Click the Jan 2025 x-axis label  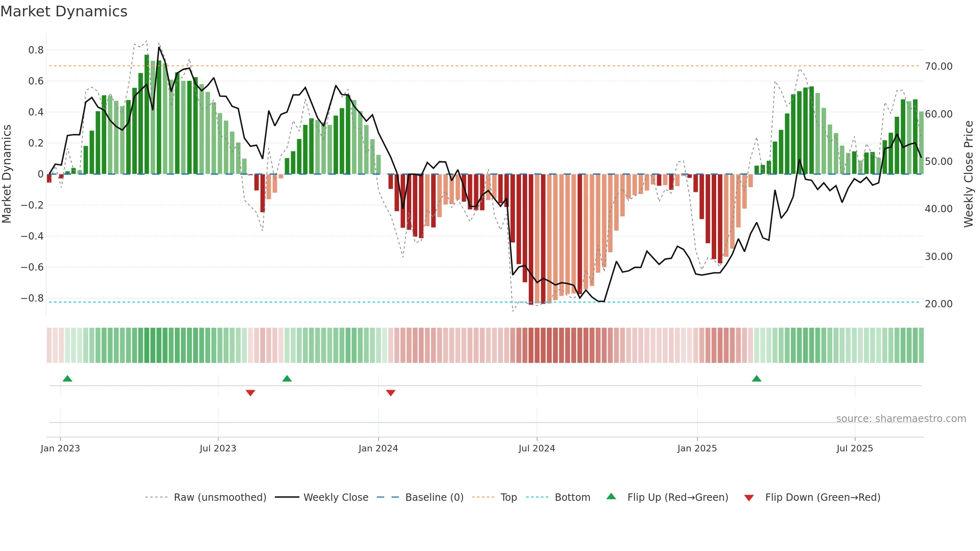(697, 448)
